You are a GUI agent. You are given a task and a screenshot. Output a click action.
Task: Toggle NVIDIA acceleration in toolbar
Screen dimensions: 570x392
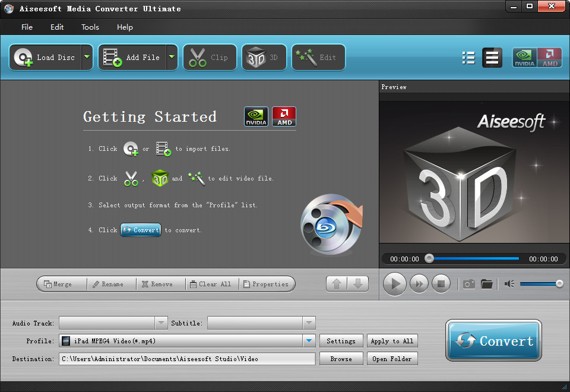coord(524,58)
